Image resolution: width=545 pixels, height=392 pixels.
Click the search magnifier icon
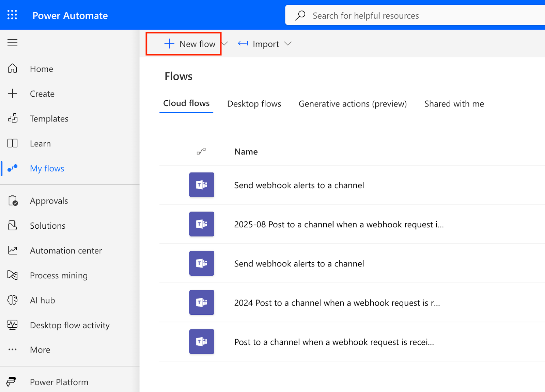click(x=300, y=15)
